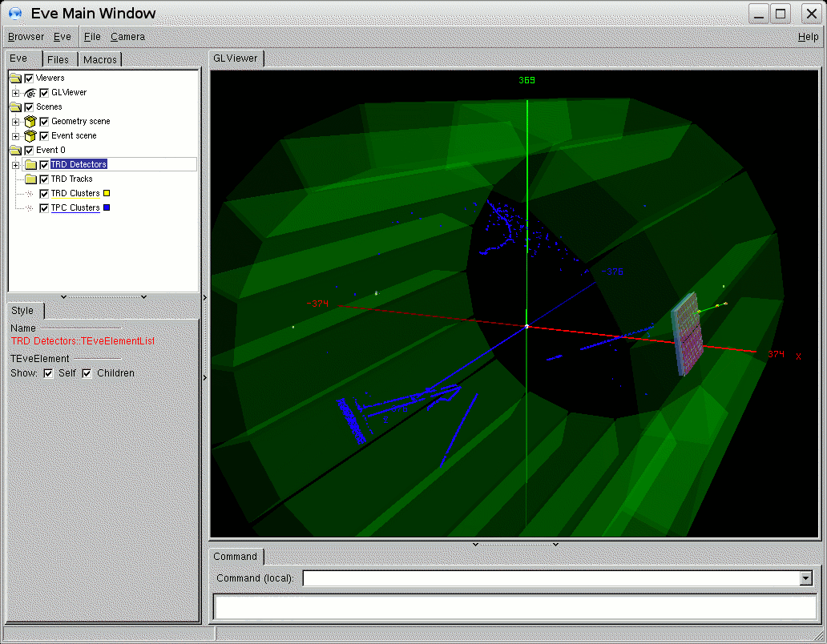
Task: Disable the Event scene checkbox
Action: click(44, 136)
